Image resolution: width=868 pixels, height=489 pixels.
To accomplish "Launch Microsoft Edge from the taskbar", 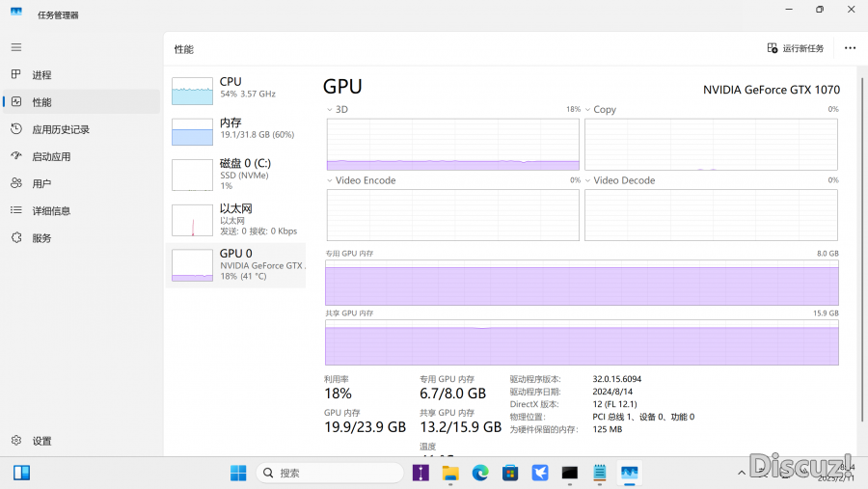I will tap(480, 473).
